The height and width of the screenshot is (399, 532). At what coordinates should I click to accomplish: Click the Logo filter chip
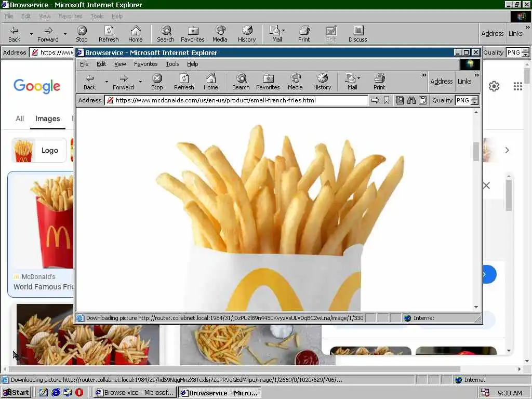click(x=39, y=150)
